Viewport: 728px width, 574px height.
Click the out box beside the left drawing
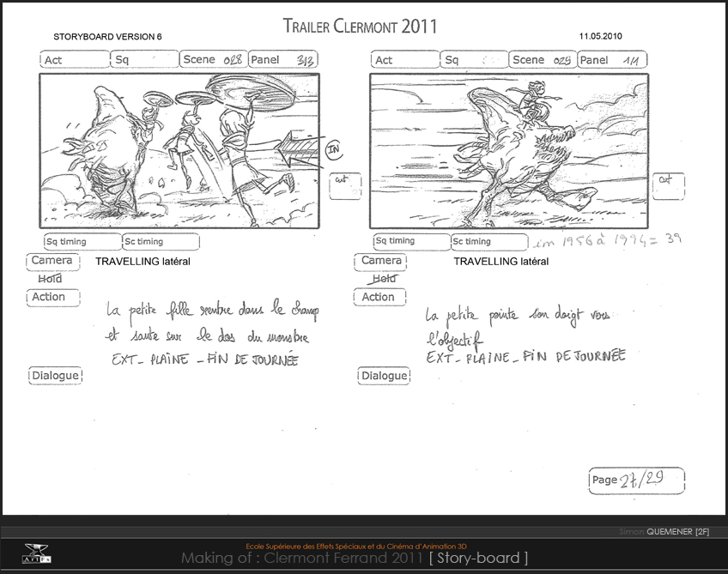tap(346, 186)
